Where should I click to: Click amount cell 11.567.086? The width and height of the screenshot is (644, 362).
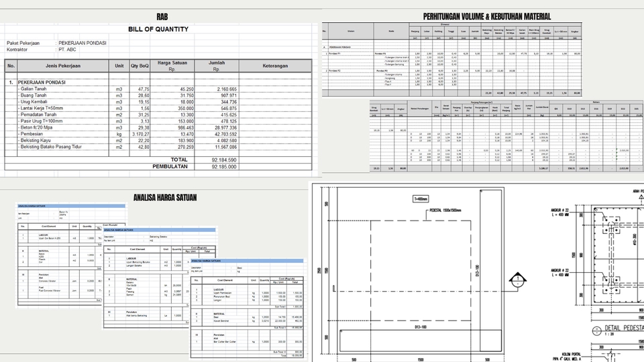point(226,147)
